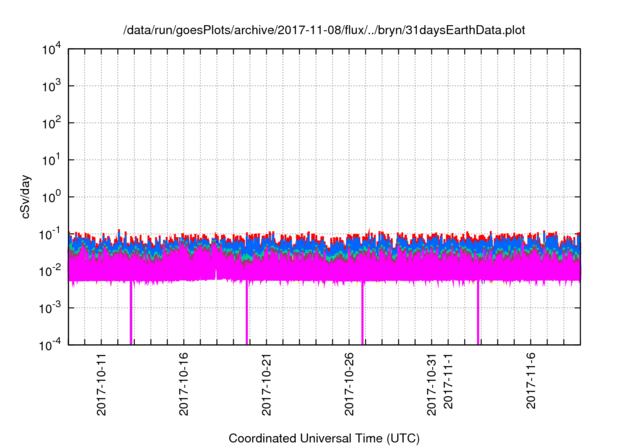Click the 2017-10-21 date tick label
Screen dimensions: 640x448
tap(267, 385)
